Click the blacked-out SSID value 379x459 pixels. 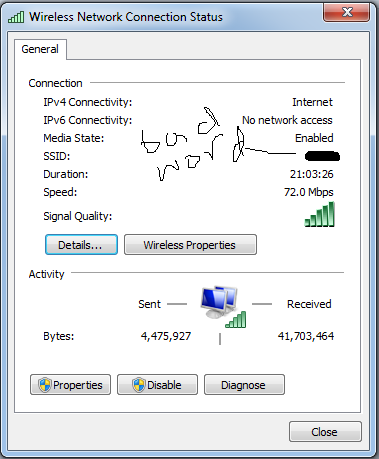coord(322,156)
